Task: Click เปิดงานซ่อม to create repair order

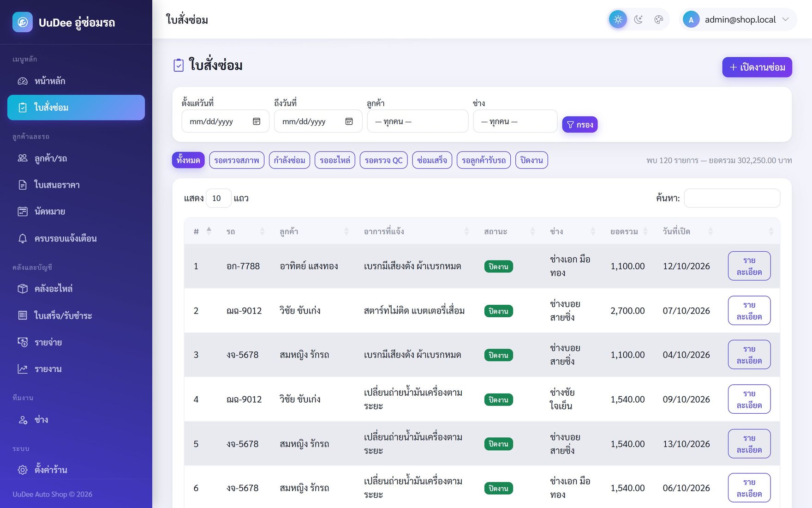Action: tap(757, 67)
